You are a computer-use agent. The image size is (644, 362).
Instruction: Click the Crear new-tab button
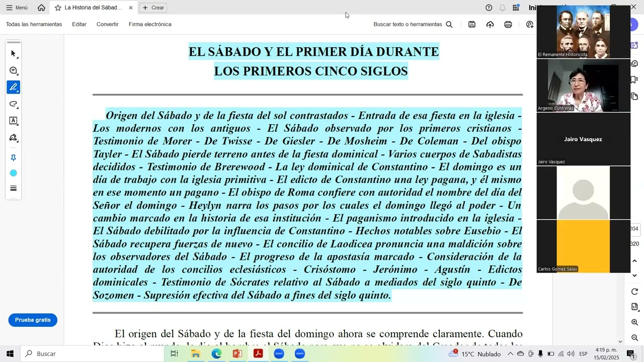pyautogui.click(x=153, y=8)
